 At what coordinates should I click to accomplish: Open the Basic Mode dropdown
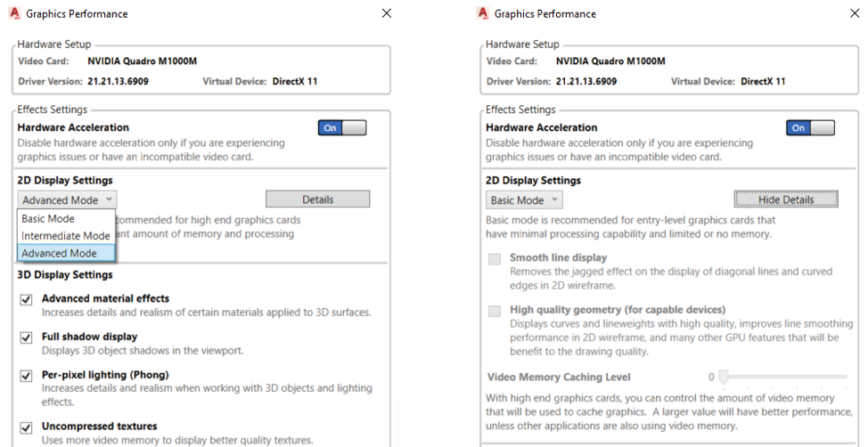click(525, 200)
